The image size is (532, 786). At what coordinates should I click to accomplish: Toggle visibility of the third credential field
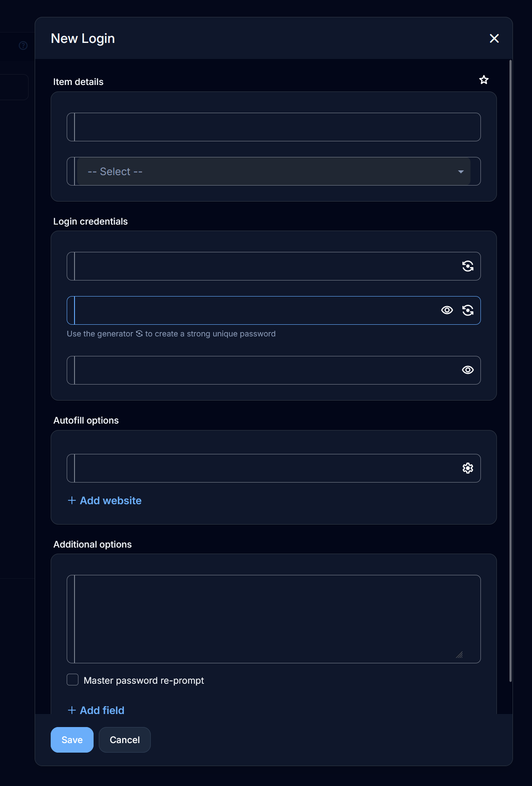tap(468, 370)
